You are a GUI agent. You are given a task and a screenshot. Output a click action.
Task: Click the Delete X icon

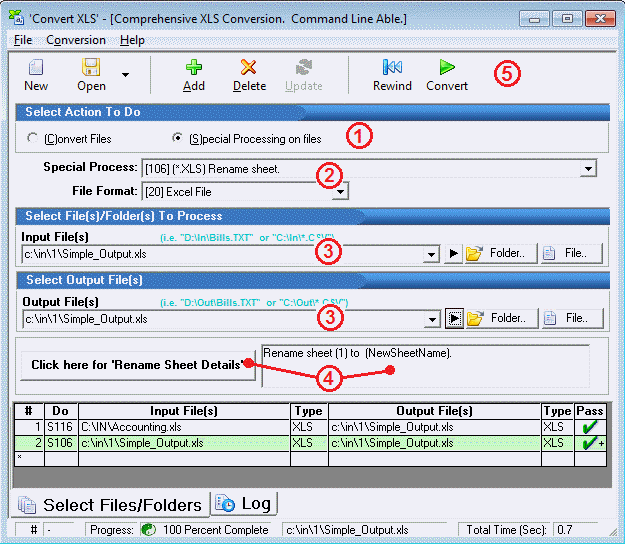click(x=249, y=68)
